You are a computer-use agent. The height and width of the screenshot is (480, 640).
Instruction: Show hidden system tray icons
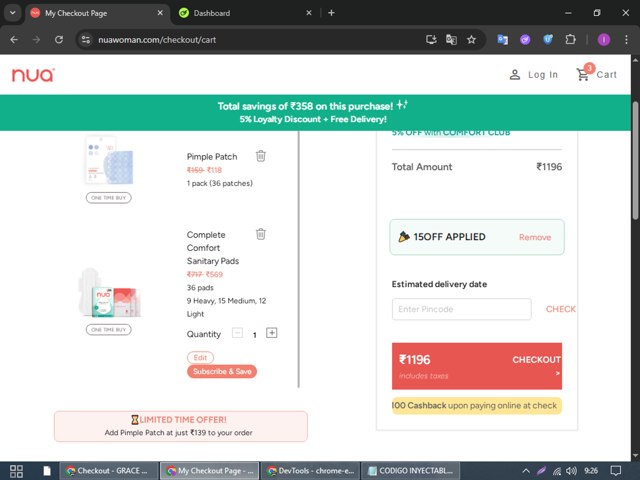(526, 471)
